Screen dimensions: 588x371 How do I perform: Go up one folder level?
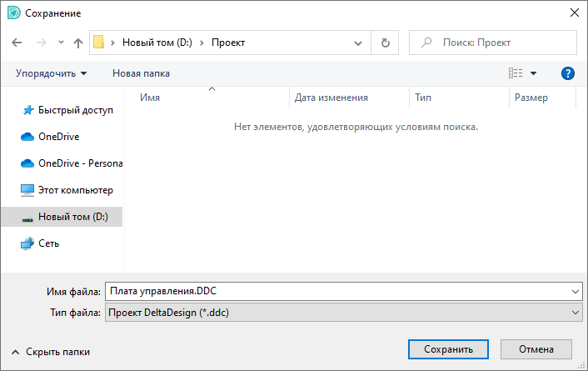point(78,43)
